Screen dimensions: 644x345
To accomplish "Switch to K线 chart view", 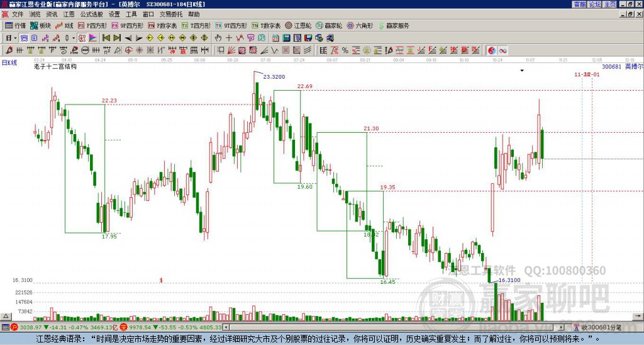I will pos(64,25).
